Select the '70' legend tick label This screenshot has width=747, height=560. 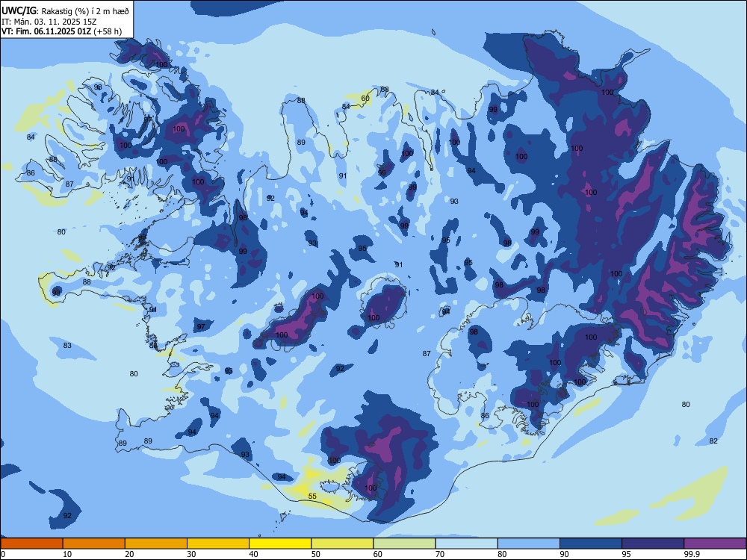(440, 554)
